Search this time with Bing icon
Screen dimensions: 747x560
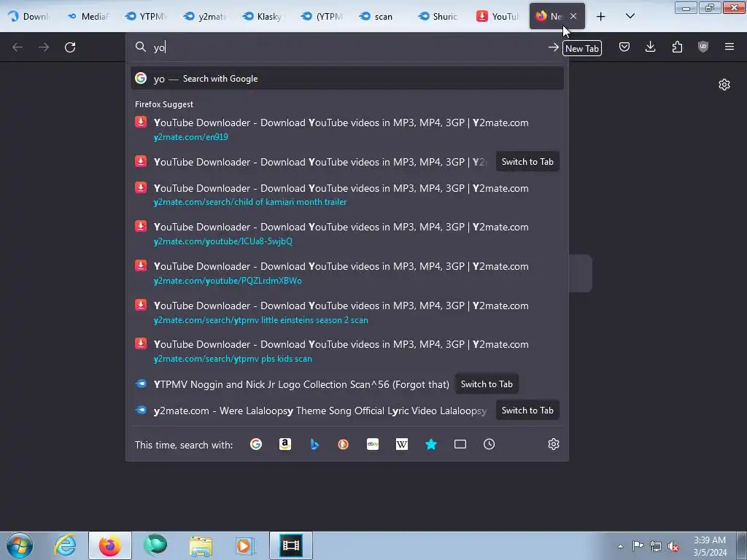pyautogui.click(x=314, y=444)
